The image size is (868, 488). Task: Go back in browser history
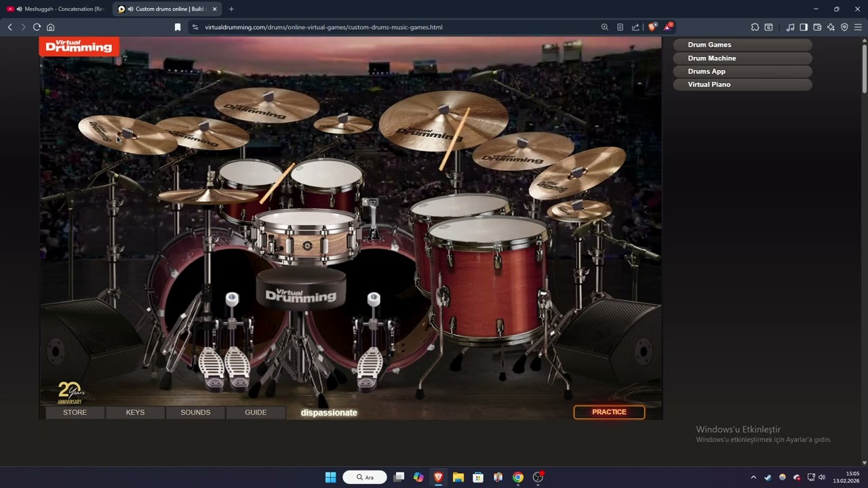9,27
